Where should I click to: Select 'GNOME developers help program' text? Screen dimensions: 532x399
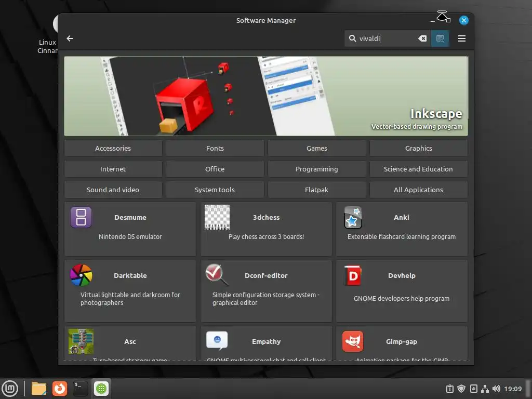pyautogui.click(x=402, y=299)
